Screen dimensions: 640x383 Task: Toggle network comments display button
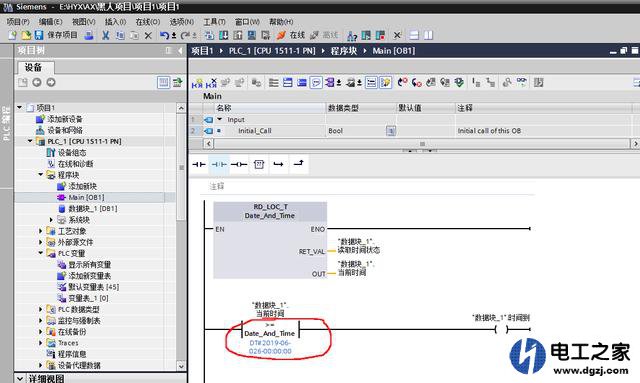[316, 83]
